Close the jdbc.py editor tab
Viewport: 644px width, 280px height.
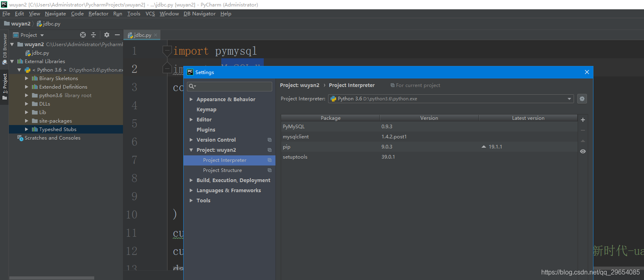(155, 35)
